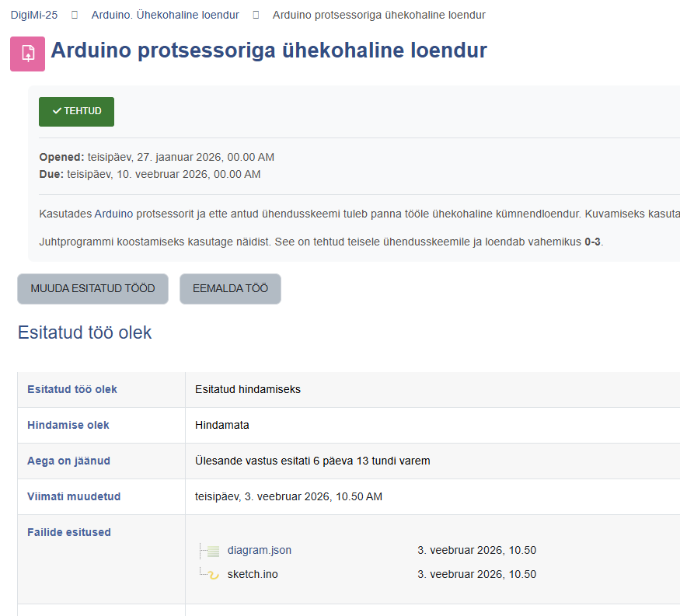
Task: Go to Arduino. Ühekohaline loendur breadcrumb
Action: [165, 15]
